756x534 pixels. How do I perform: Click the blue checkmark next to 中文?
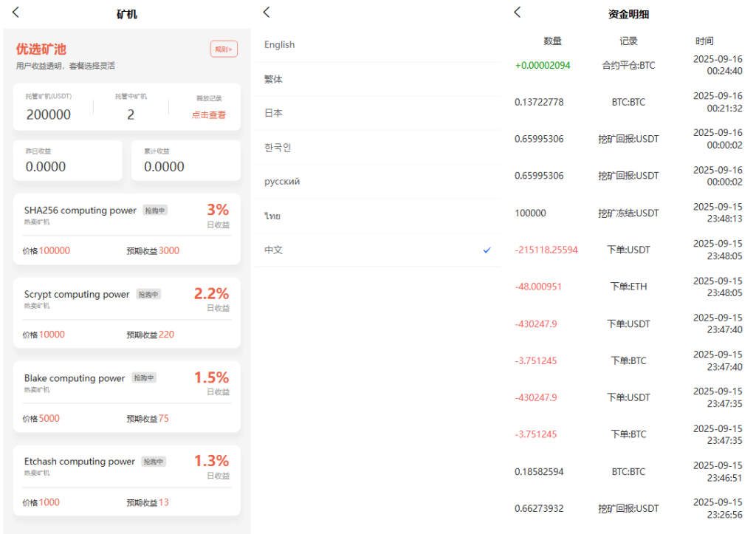pyautogui.click(x=487, y=250)
